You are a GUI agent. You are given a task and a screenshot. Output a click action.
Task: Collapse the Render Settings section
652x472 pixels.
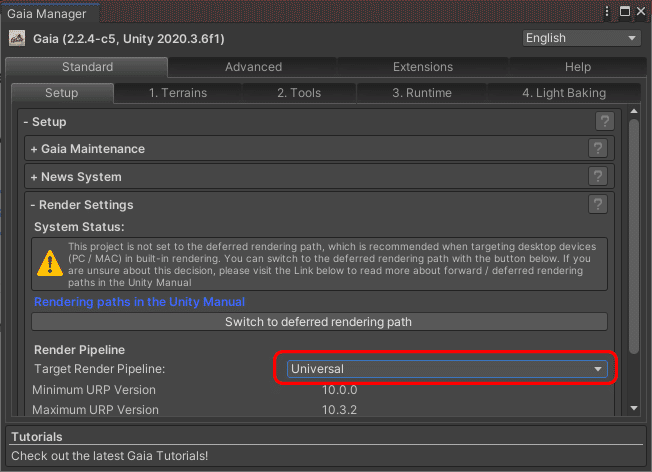pyautogui.click(x=82, y=205)
